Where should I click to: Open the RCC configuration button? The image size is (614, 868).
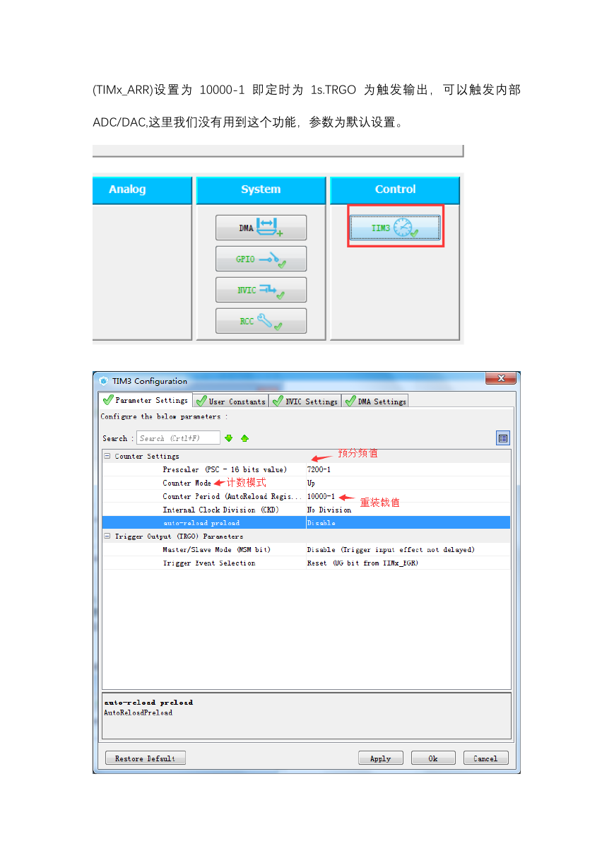pos(261,321)
